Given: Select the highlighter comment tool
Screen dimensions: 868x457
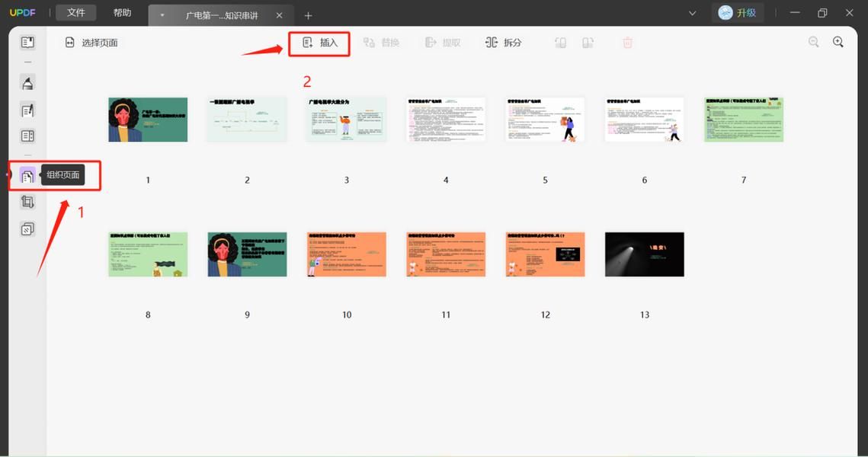Looking at the screenshot, I should [27, 83].
